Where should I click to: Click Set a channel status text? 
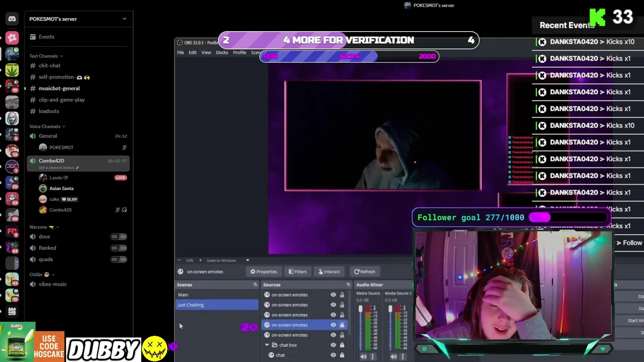(x=56, y=168)
